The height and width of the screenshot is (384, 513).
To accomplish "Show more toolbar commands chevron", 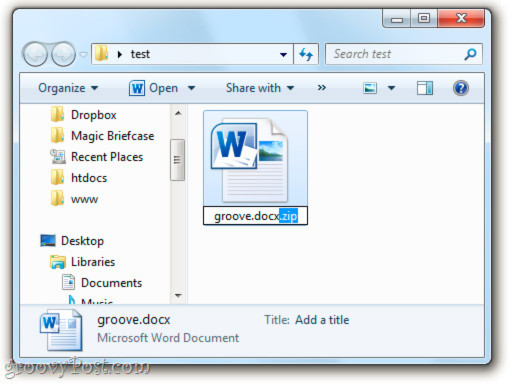I will [322, 88].
